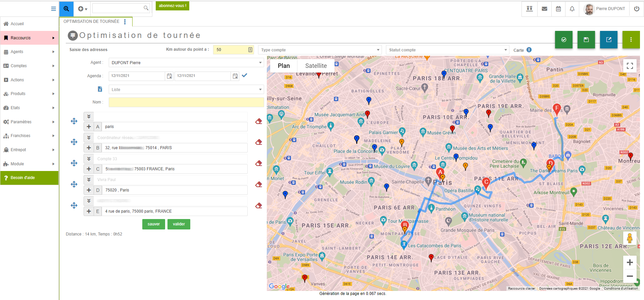The width and height of the screenshot is (644, 300).
Task: Erase address A with red eraser
Action: click(258, 121)
